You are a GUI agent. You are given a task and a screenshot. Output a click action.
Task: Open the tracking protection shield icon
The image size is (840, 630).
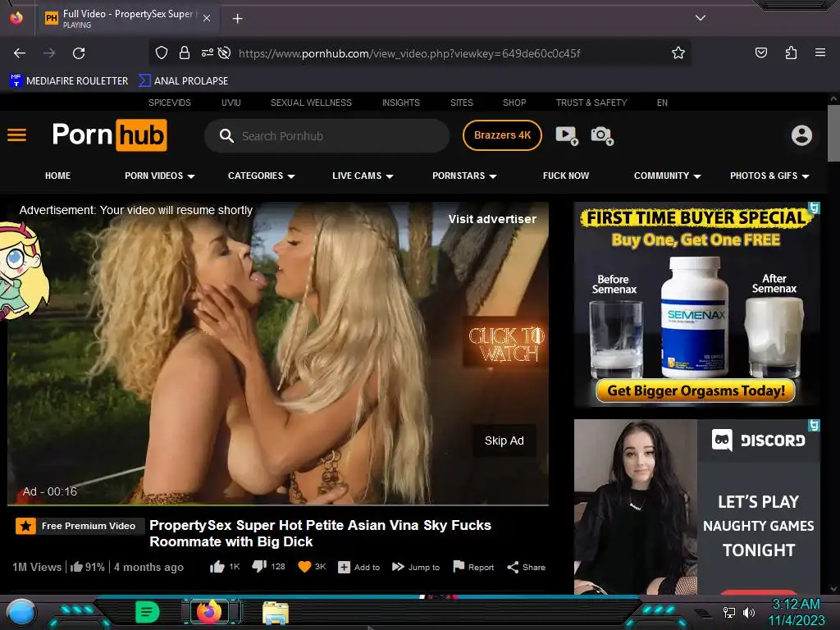point(162,52)
